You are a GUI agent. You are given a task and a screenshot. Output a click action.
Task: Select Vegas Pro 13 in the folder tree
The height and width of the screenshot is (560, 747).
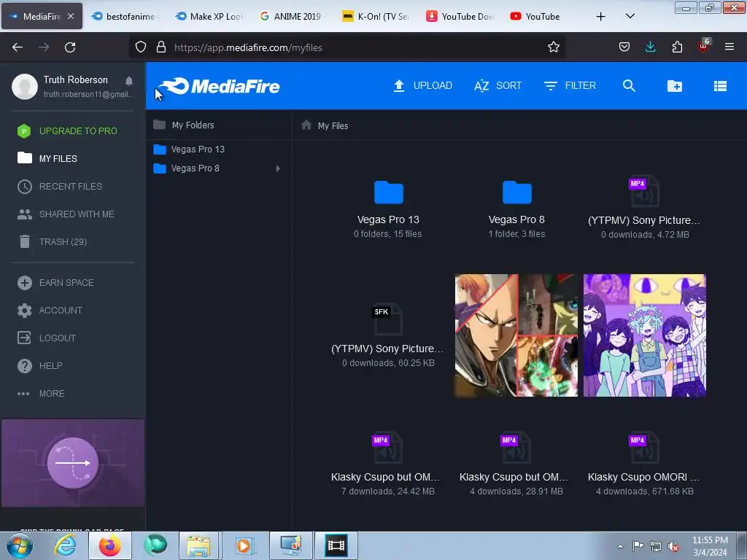pyautogui.click(x=189, y=149)
